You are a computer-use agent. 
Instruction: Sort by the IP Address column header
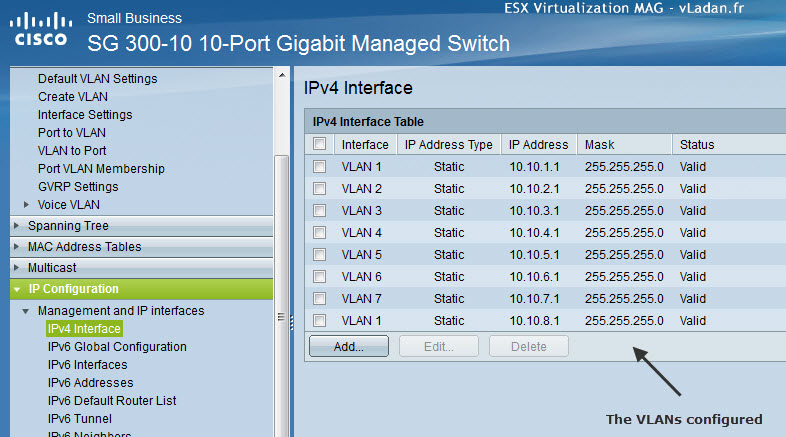tap(538, 145)
